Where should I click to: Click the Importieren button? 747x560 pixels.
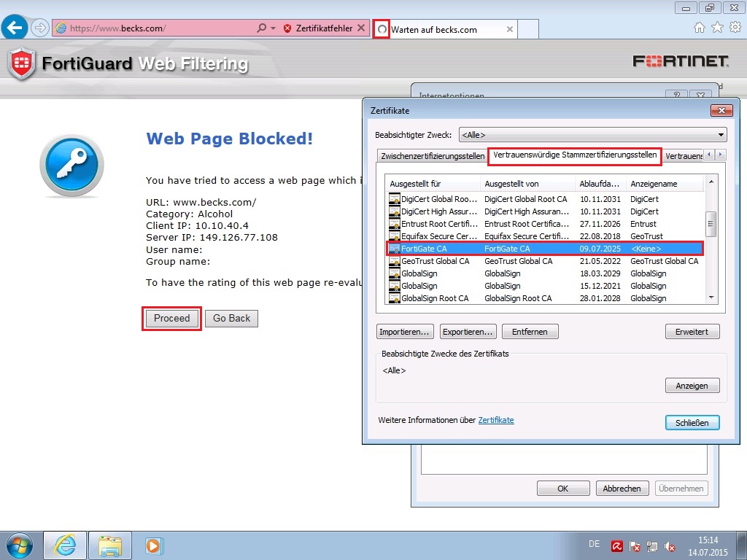tap(406, 332)
